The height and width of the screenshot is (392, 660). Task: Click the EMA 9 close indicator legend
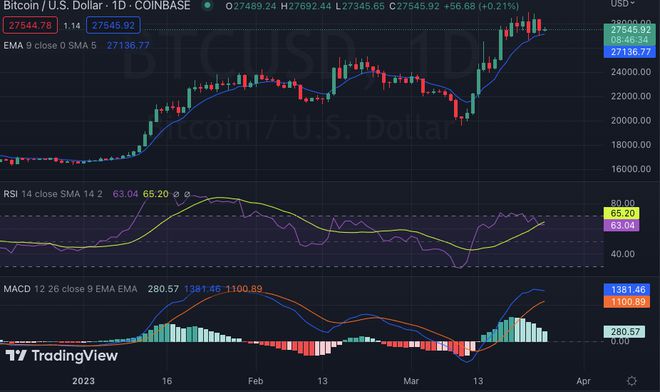pyautogui.click(x=50, y=45)
